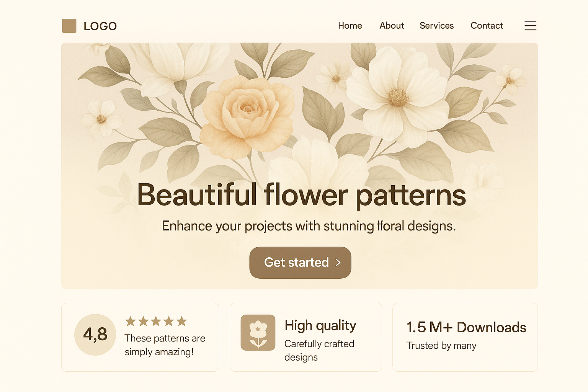588x392 pixels.
Task: Click the chevron arrow inside Get started
Action: tap(338, 263)
